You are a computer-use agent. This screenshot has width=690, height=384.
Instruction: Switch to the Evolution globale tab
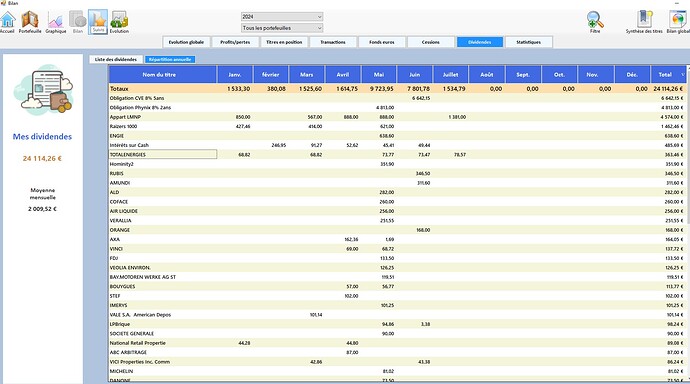[x=186, y=42]
